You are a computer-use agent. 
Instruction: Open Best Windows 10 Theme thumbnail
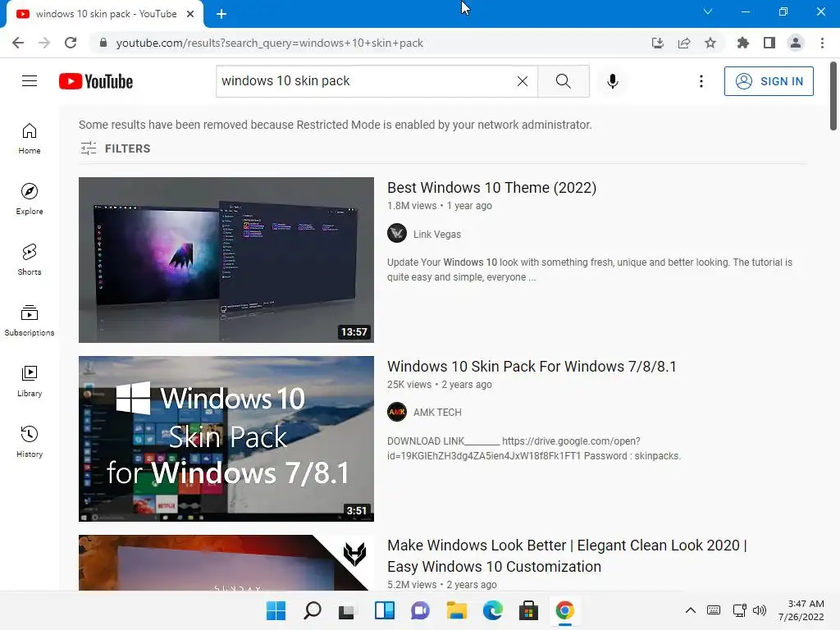[x=226, y=260]
